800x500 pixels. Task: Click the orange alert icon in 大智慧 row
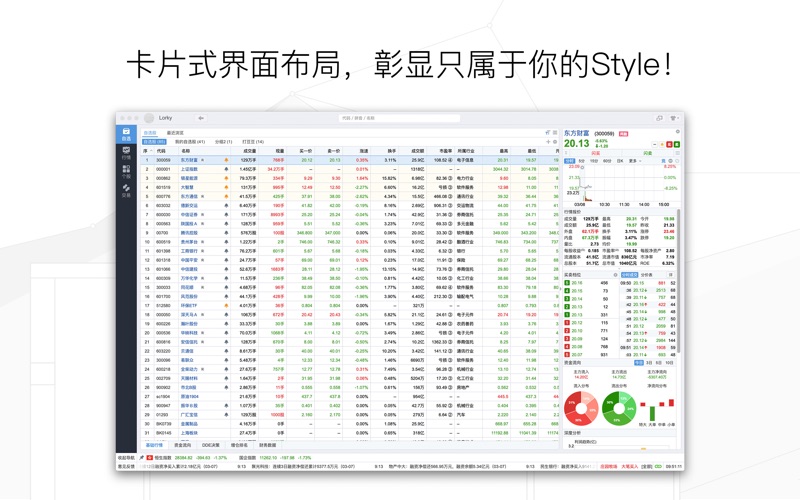[x=226, y=187]
